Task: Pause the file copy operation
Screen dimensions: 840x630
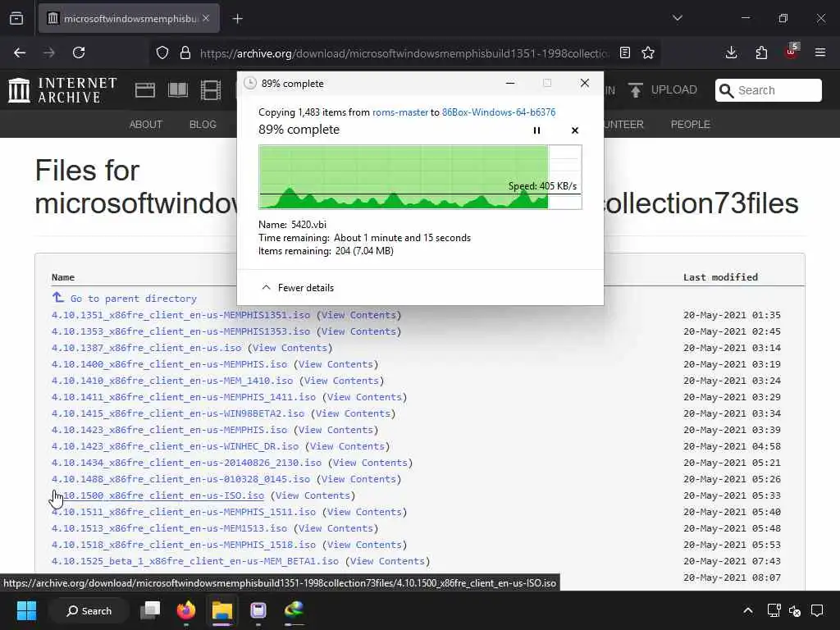Action: [536, 130]
